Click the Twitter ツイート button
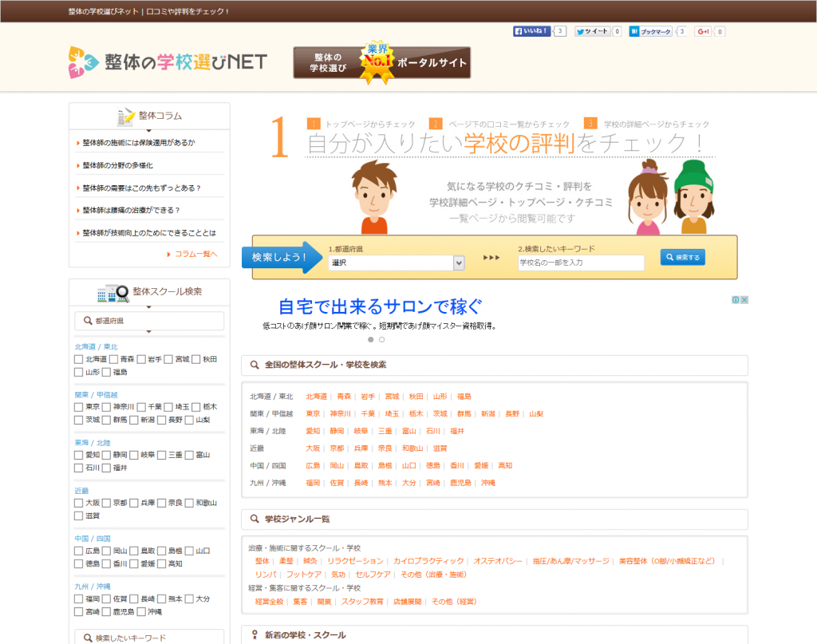This screenshot has width=817, height=644. click(591, 32)
